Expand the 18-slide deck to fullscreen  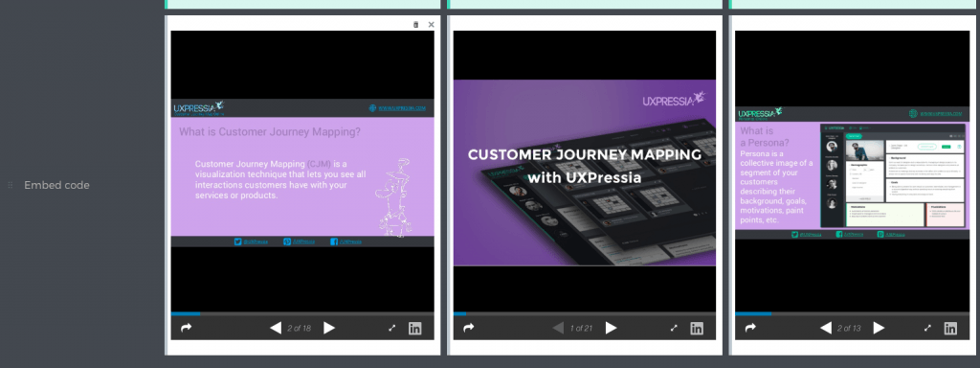pyautogui.click(x=391, y=328)
